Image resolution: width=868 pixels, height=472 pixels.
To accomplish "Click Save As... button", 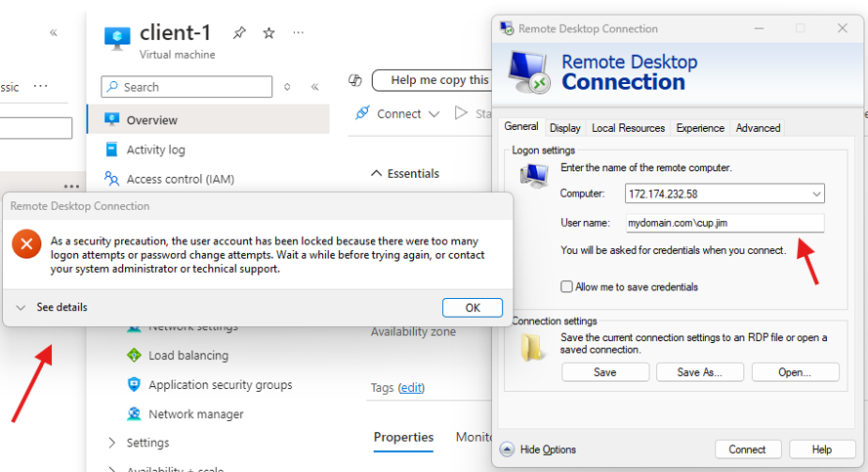I will [x=700, y=372].
